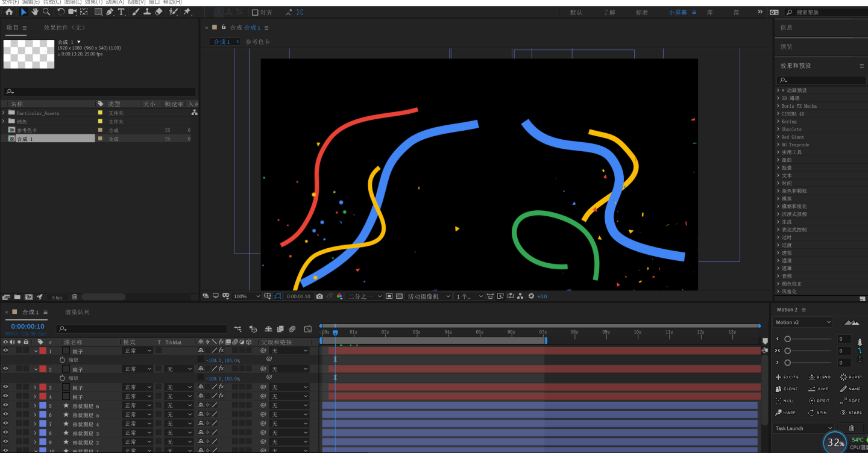Click the STARE tool in Motion 2
This screenshot has height=453, width=868.
pos(851,413)
